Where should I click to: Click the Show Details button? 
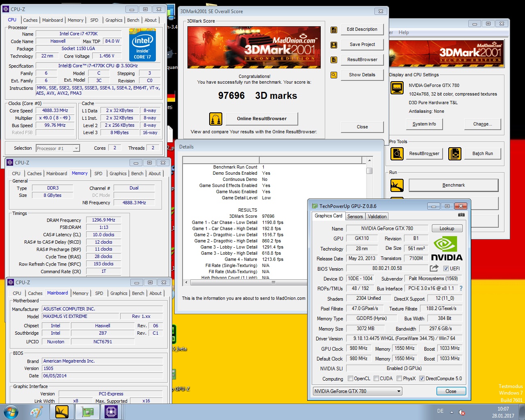(362, 75)
